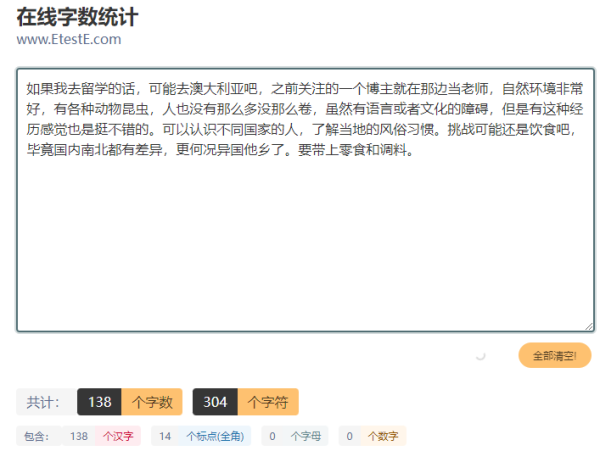The image size is (600, 451).
Task: Select the 0 value beside 个字母
Action: point(273,436)
